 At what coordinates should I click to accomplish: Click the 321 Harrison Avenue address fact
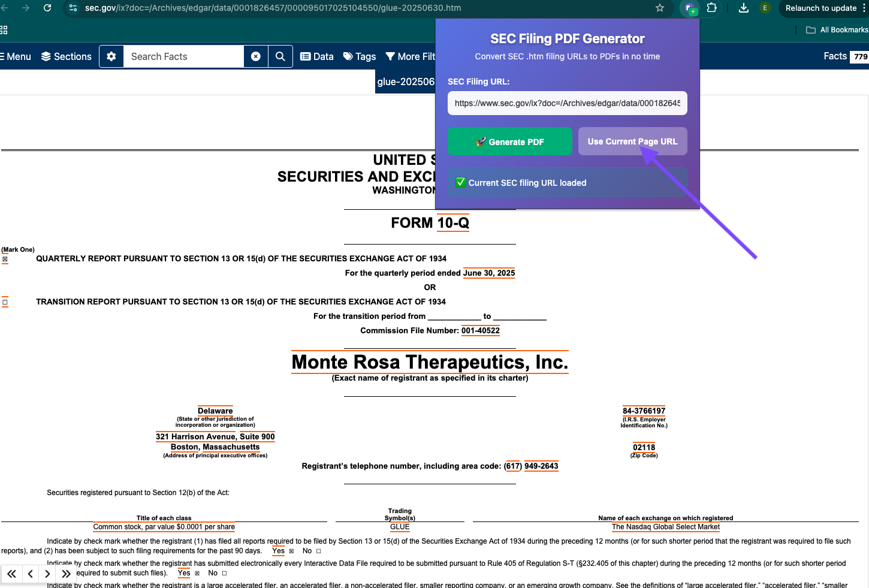coord(196,436)
